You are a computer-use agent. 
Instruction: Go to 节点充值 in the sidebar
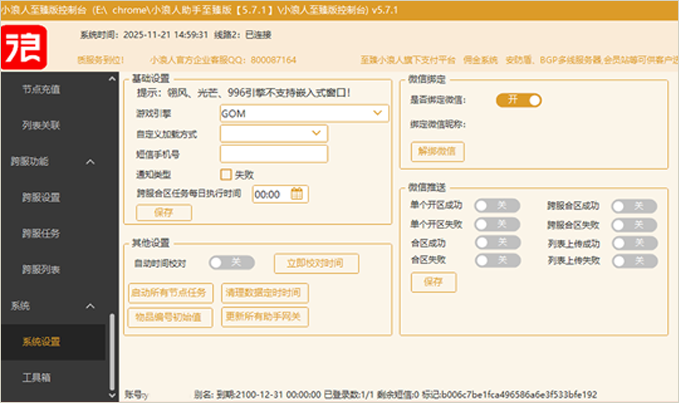42,89
